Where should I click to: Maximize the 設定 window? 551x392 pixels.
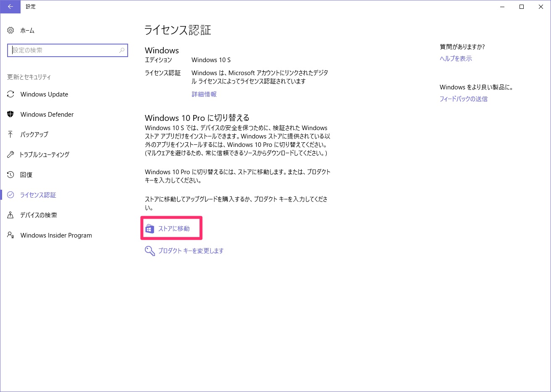(522, 7)
